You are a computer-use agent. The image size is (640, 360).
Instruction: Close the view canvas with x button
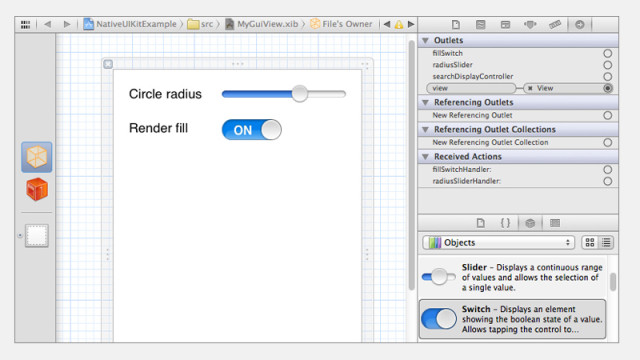click(x=108, y=64)
